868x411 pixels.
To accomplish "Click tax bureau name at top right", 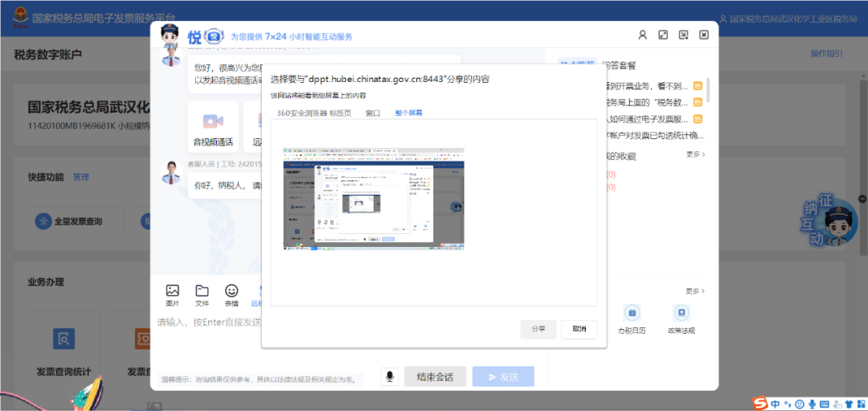I will click(x=792, y=18).
